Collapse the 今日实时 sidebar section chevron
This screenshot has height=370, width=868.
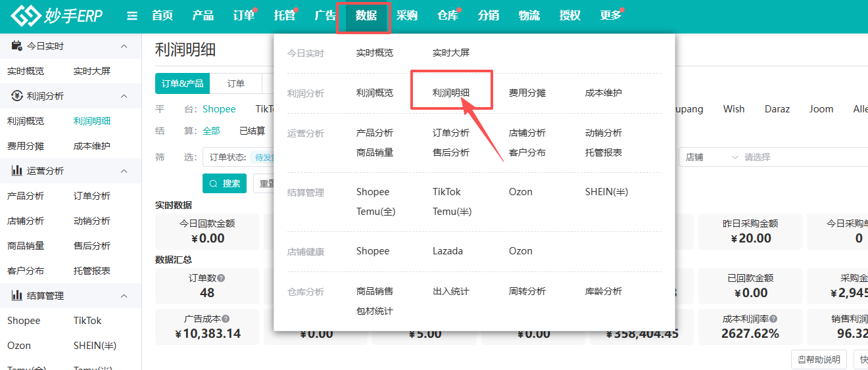(x=124, y=46)
